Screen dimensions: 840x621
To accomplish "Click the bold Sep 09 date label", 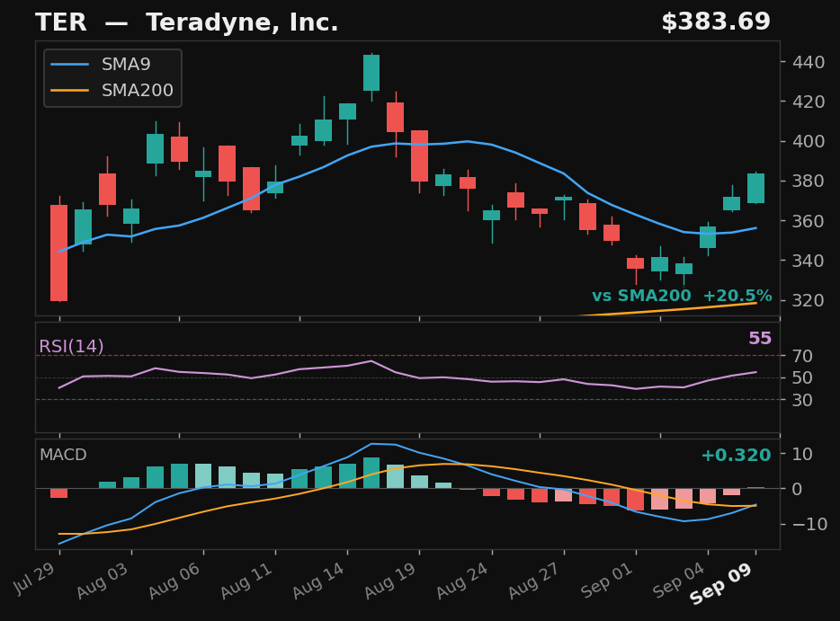I will (721, 584).
